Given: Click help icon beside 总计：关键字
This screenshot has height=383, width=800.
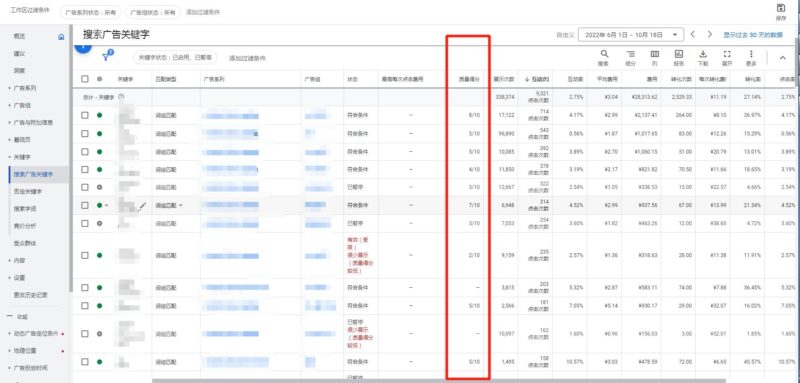Looking at the screenshot, I should (121, 97).
